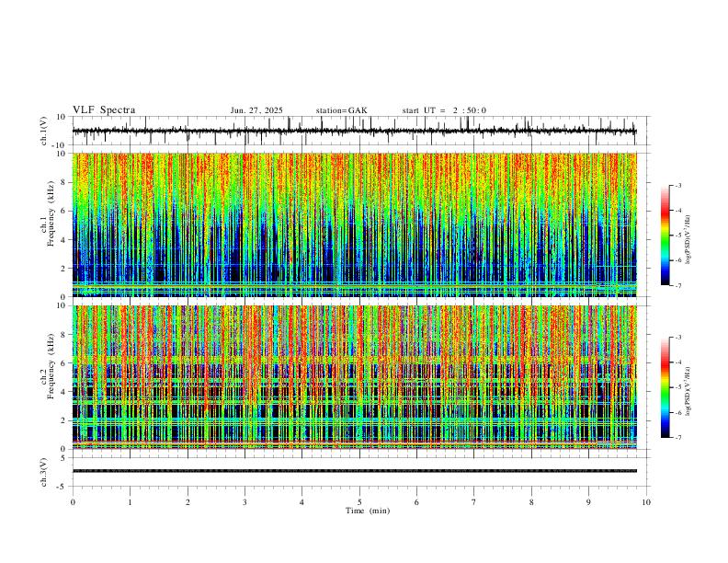
Task: Click the time axis tick label "0"
Action: [x=73, y=502]
